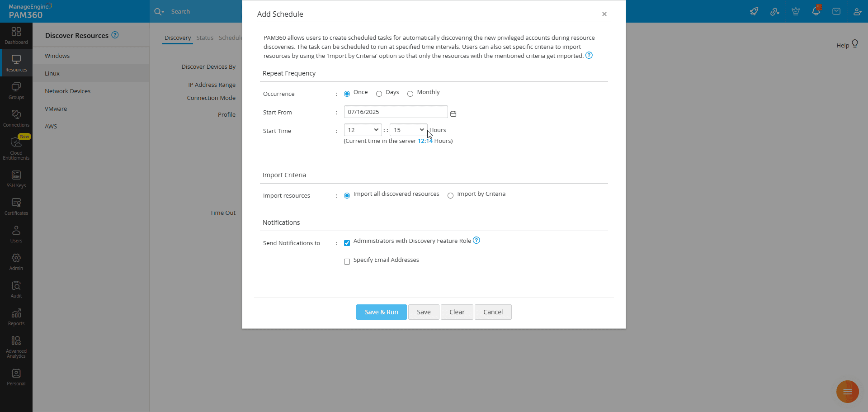Open the calendar picker for Start From
Image resolution: width=868 pixels, height=412 pixels.
[453, 114]
